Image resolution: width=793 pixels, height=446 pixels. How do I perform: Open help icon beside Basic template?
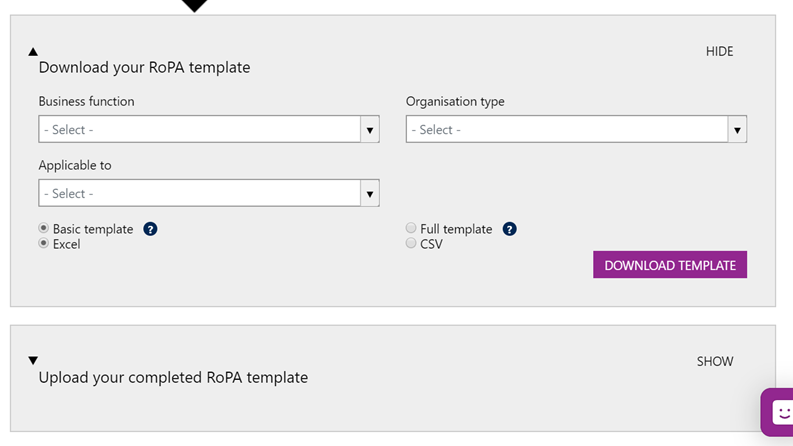[x=150, y=229]
